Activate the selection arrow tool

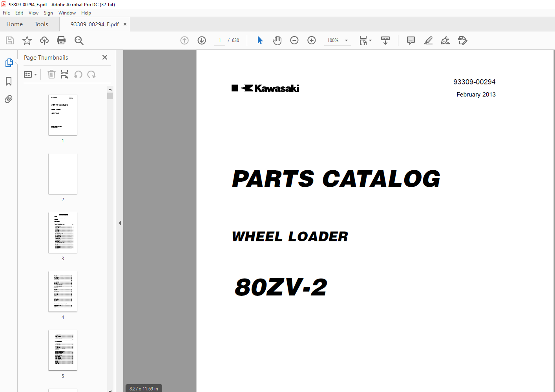[x=260, y=40]
